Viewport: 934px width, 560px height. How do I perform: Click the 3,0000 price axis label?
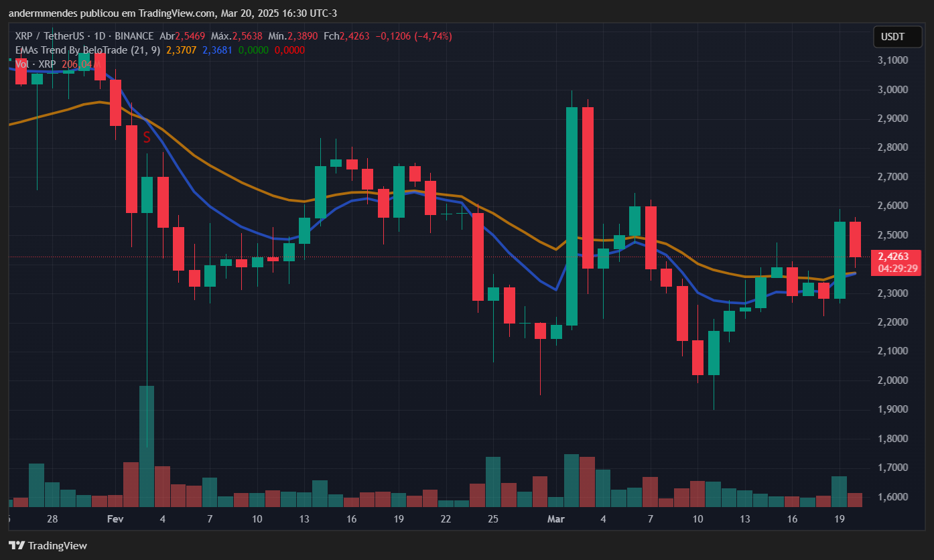click(x=892, y=90)
